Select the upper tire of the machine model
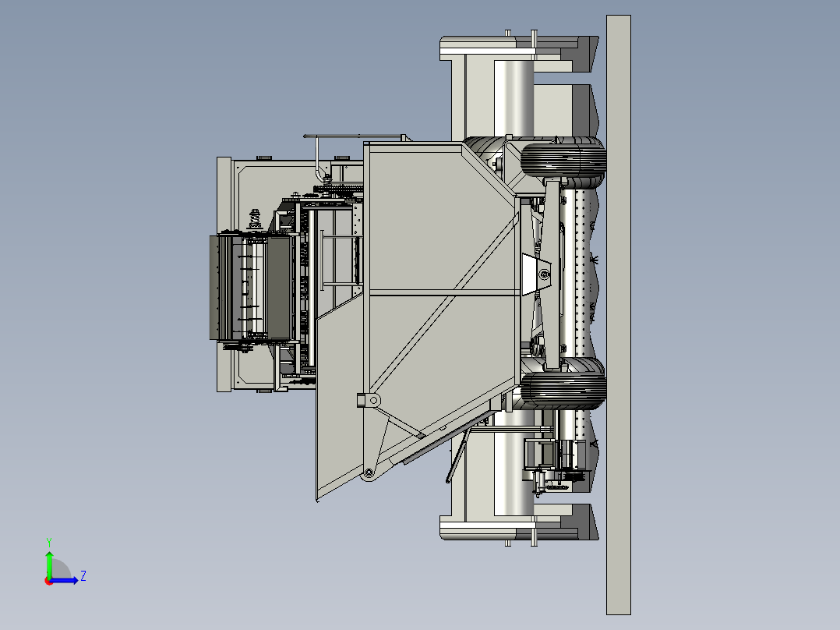 point(563,160)
